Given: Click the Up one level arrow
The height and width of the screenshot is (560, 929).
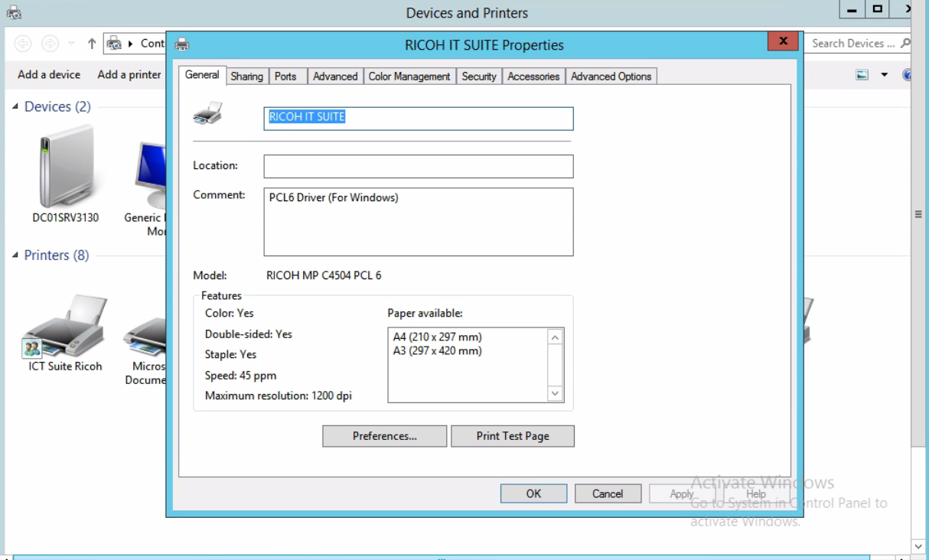Looking at the screenshot, I should coord(92,44).
